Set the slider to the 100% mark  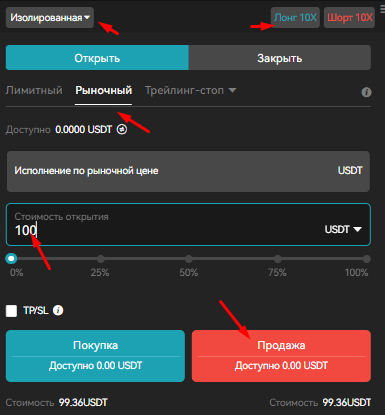(x=367, y=259)
